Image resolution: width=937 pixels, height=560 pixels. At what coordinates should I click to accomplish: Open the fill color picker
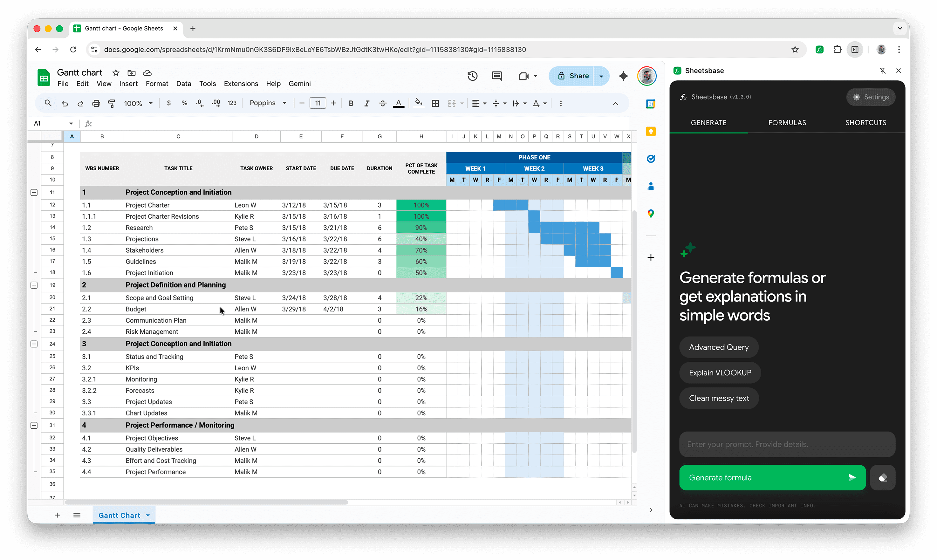tap(419, 103)
